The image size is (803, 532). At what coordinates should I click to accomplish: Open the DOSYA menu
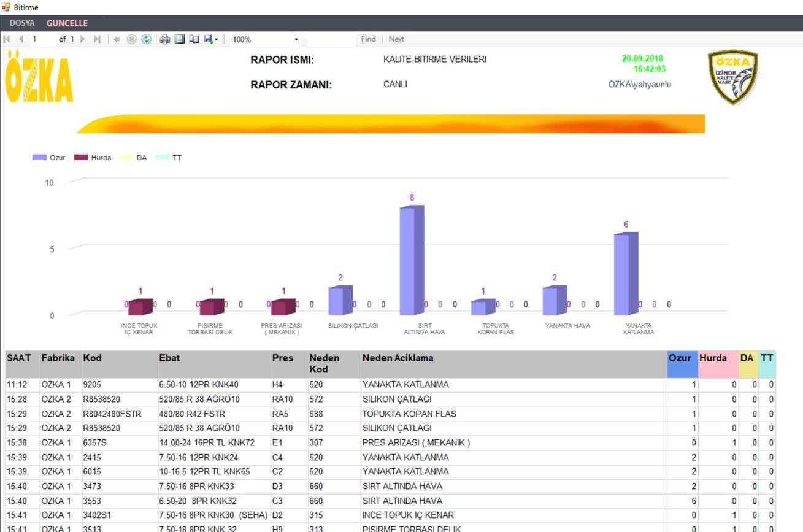click(22, 23)
